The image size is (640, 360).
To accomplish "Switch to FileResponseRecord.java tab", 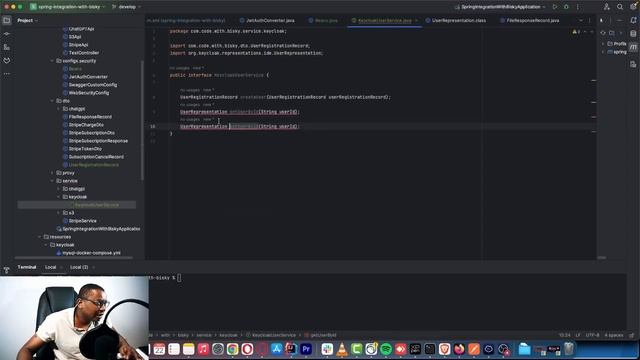I will click(x=530, y=20).
